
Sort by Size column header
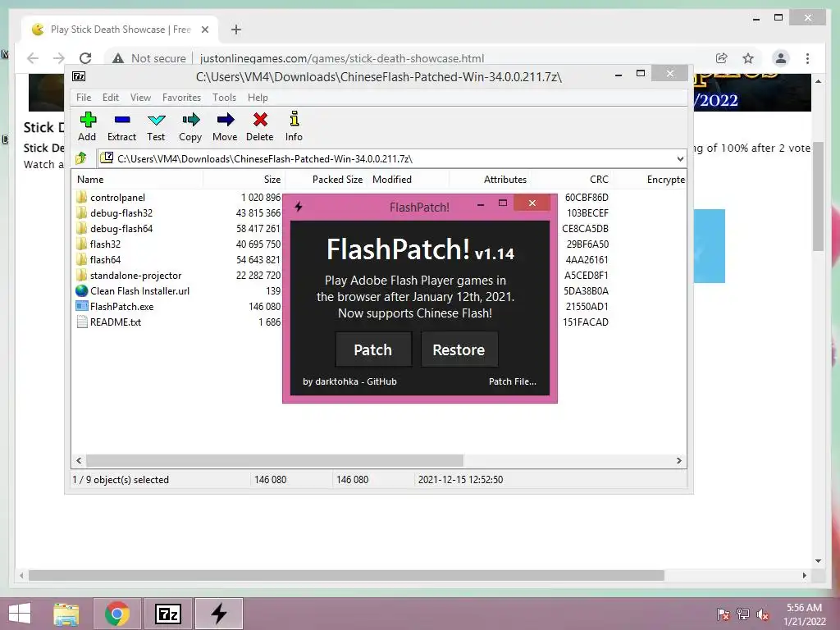(244, 180)
